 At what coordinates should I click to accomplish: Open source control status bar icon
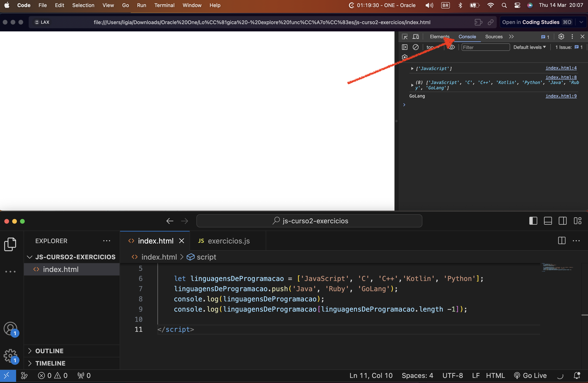point(24,376)
